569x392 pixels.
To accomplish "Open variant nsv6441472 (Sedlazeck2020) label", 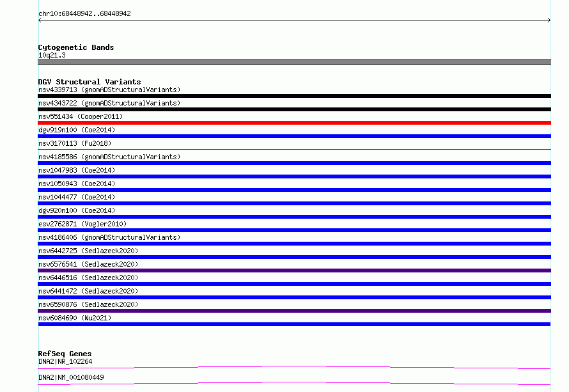I will click(x=88, y=291).
